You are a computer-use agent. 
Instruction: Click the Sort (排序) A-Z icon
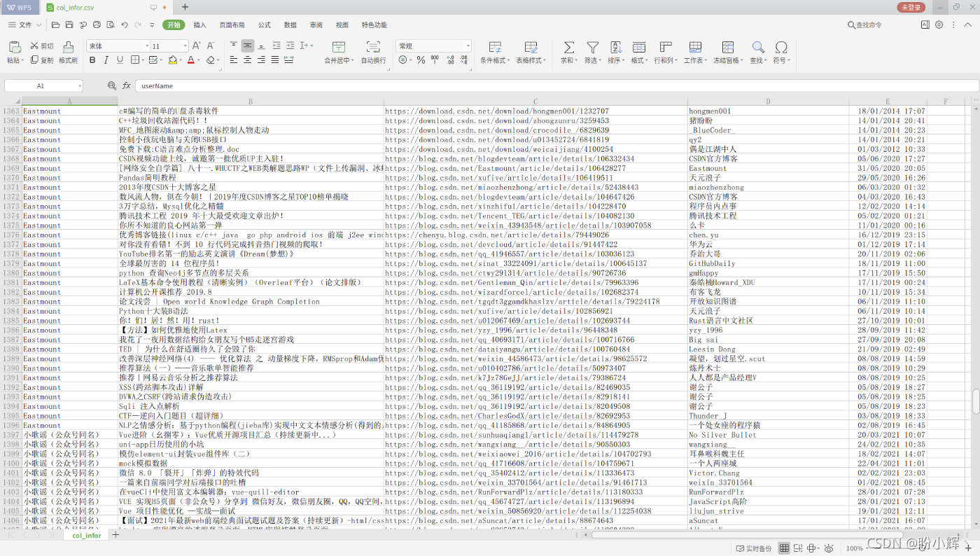(615, 48)
